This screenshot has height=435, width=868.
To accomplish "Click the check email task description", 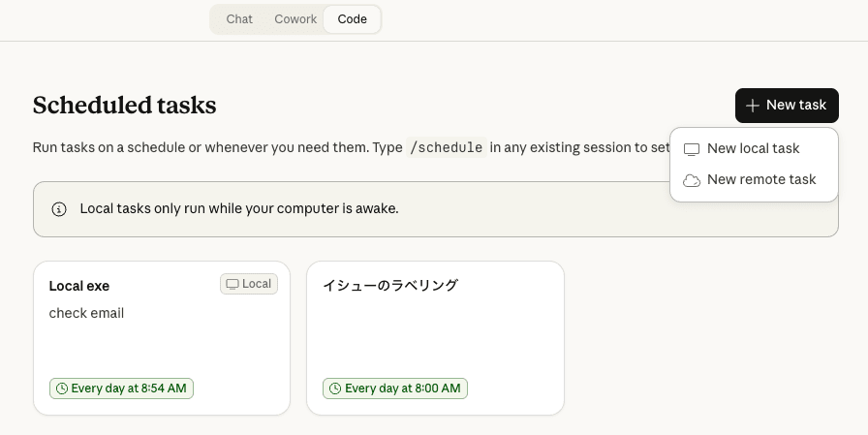I will (86, 313).
